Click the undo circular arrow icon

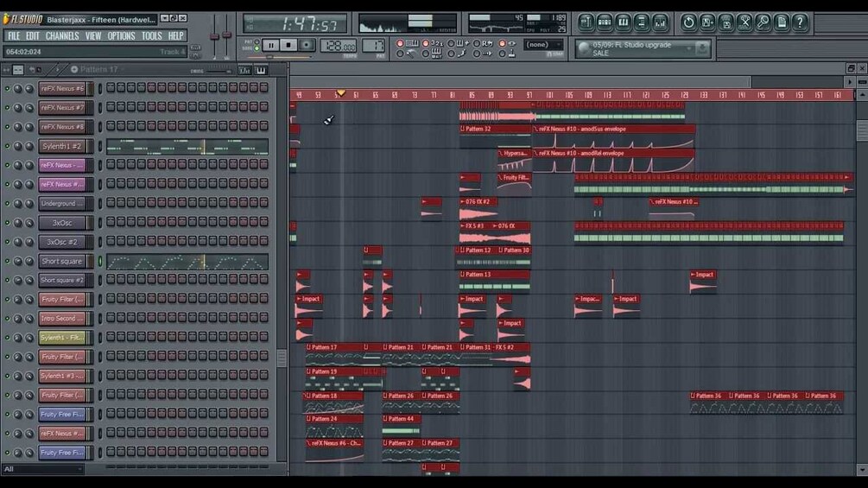click(688, 22)
